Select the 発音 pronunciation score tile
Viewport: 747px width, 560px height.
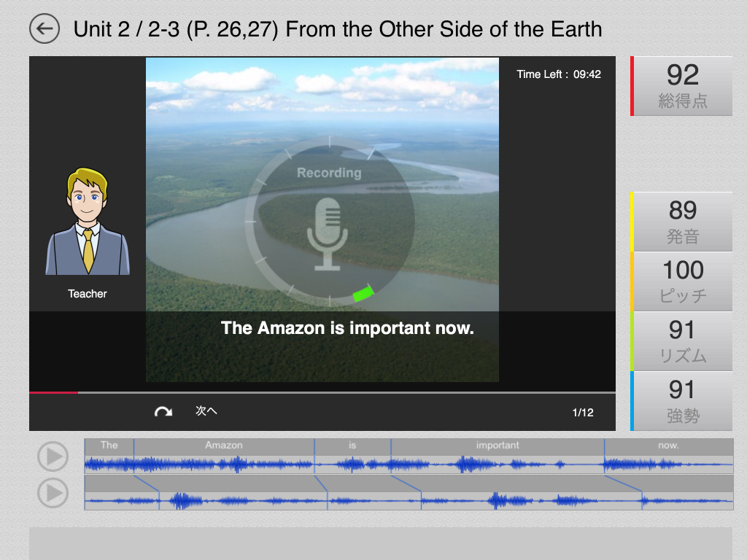point(682,222)
